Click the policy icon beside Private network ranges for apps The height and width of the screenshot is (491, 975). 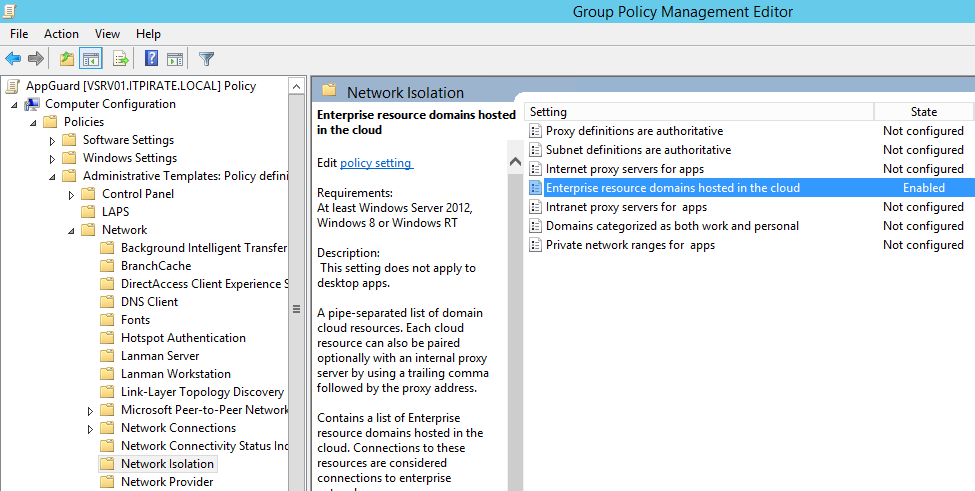(x=535, y=245)
